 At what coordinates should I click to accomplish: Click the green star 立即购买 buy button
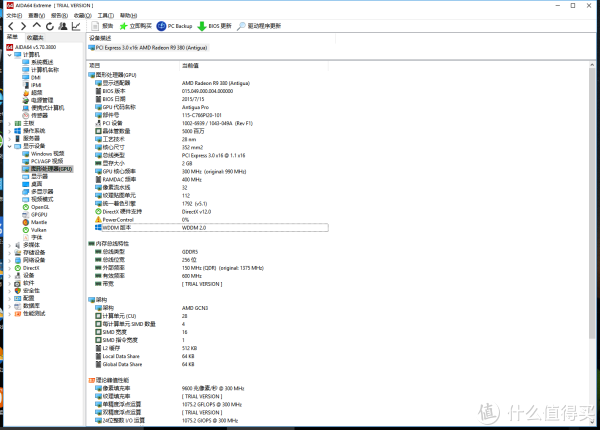click(135, 26)
